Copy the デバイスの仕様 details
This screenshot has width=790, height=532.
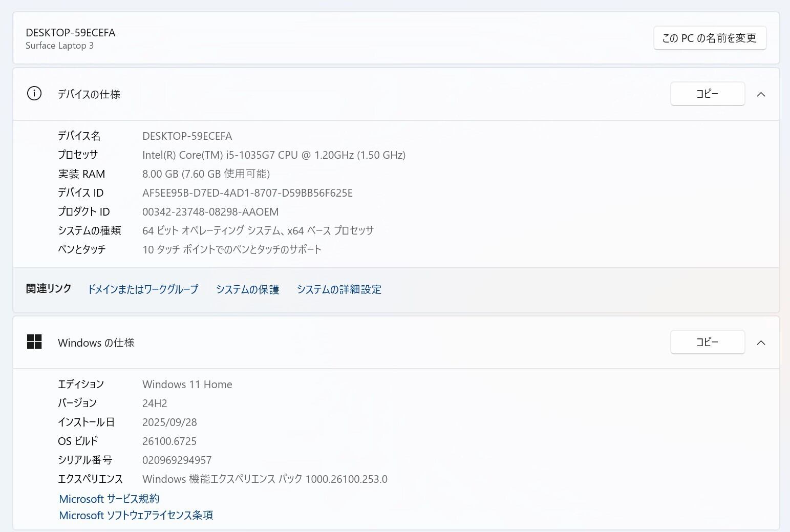(x=708, y=94)
